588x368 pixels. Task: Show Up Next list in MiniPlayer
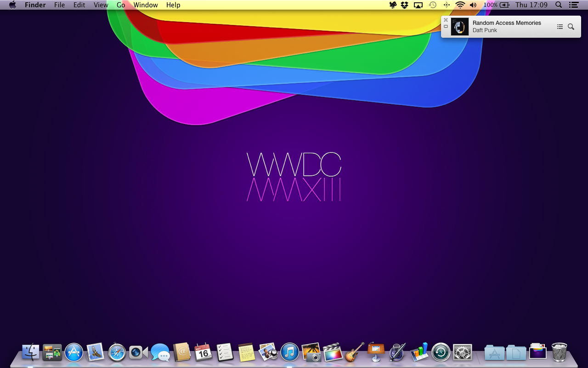(560, 27)
